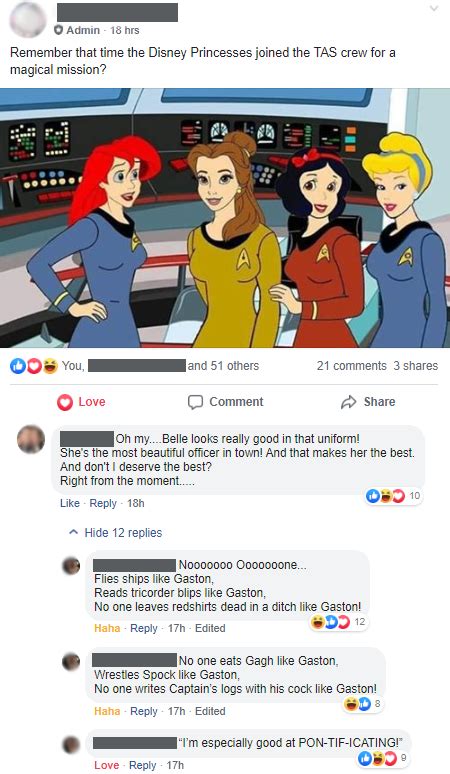This screenshot has width=450, height=774.
Task: Toggle Haha on redshirts Gaston reply
Action: coord(107,628)
